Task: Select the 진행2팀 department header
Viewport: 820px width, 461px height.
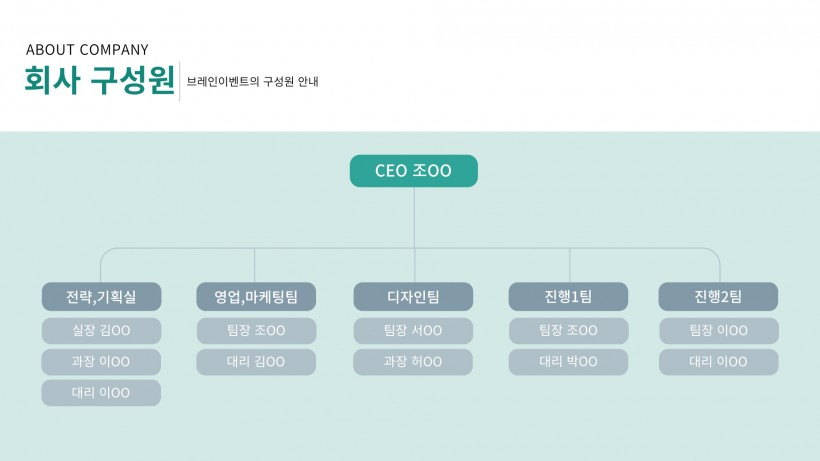Action: coord(718,297)
